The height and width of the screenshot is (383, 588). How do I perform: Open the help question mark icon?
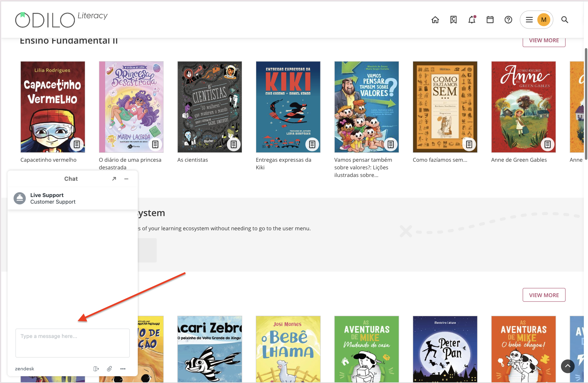(508, 20)
